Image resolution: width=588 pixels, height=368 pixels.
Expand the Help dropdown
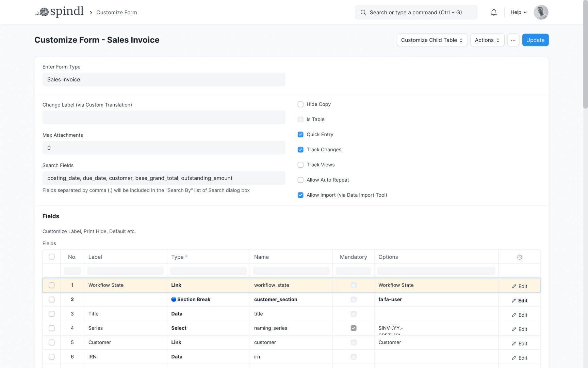pyautogui.click(x=518, y=12)
